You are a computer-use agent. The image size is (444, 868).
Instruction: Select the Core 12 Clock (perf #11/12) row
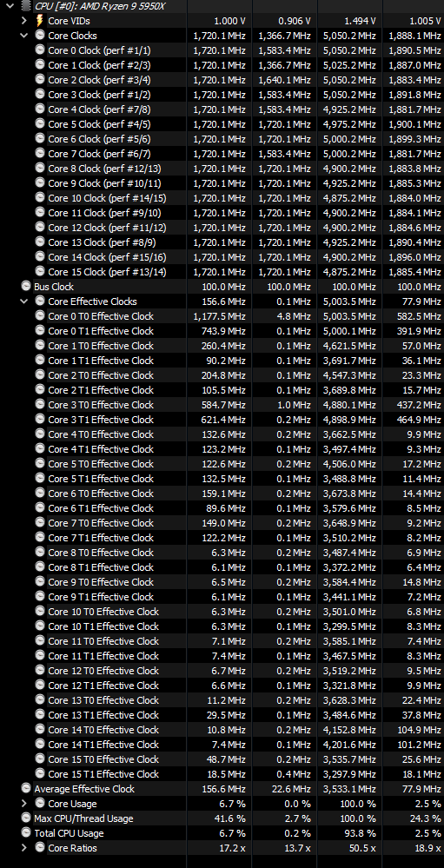(222, 227)
